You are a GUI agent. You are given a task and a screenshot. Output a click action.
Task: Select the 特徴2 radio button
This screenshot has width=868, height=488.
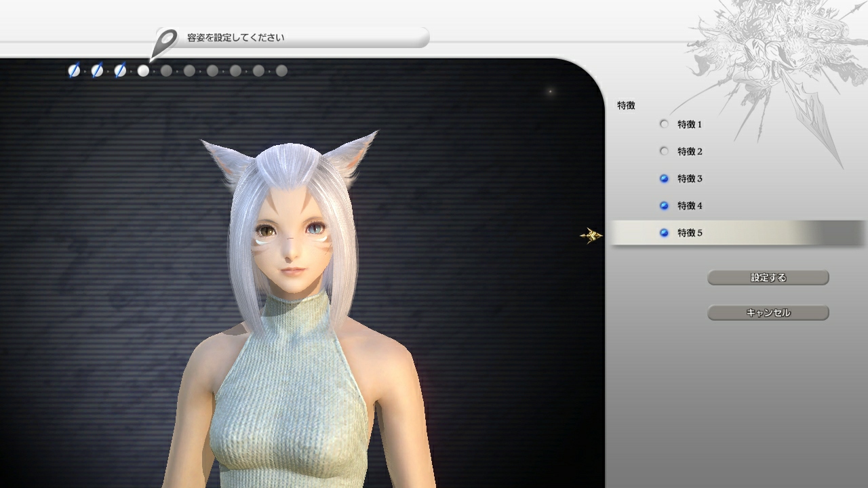tap(663, 151)
